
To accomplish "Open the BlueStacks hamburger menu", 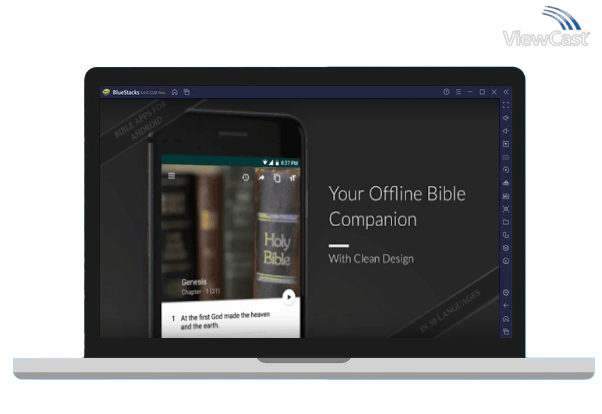I will (458, 92).
